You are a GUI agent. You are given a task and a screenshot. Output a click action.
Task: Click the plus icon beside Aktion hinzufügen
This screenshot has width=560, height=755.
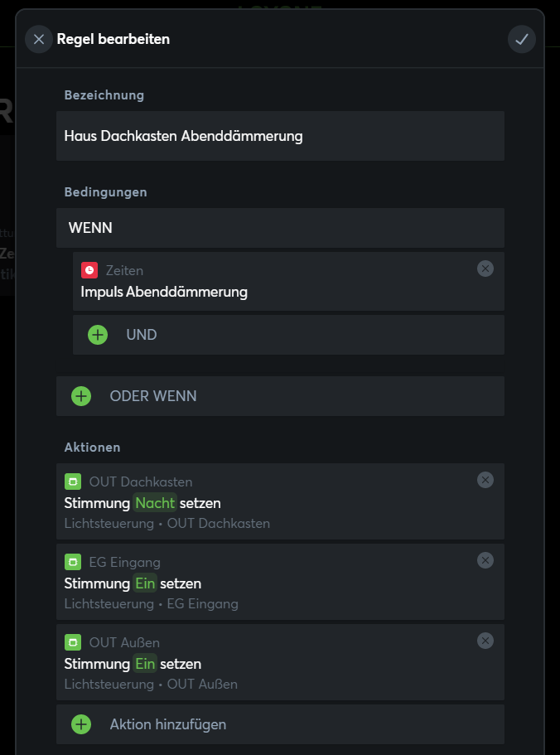point(80,724)
